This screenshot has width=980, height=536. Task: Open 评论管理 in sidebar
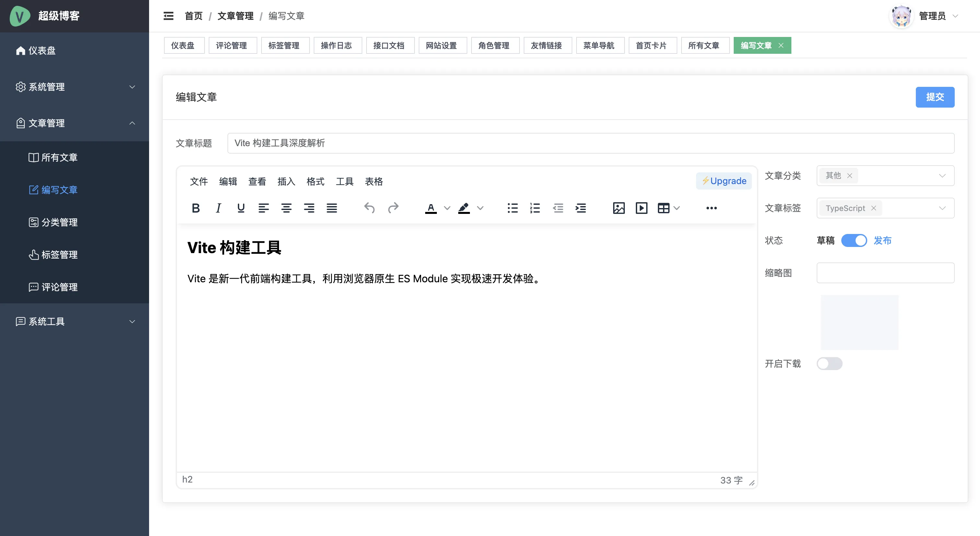pos(75,287)
